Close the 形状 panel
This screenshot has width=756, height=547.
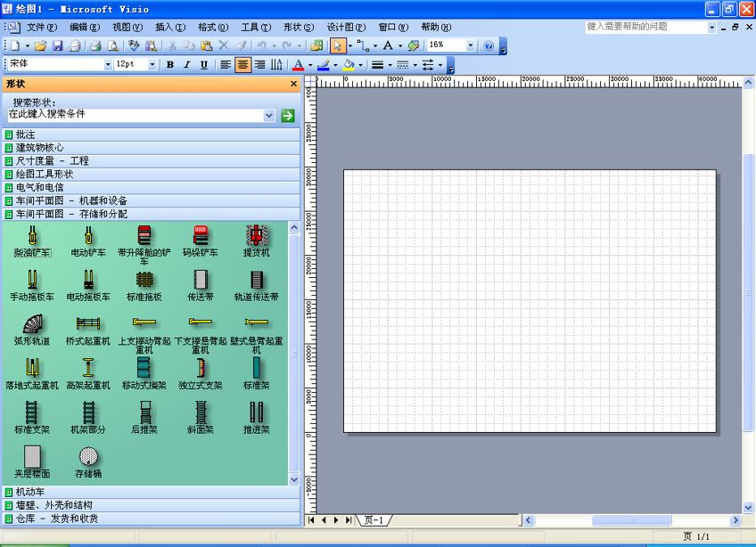[x=293, y=84]
